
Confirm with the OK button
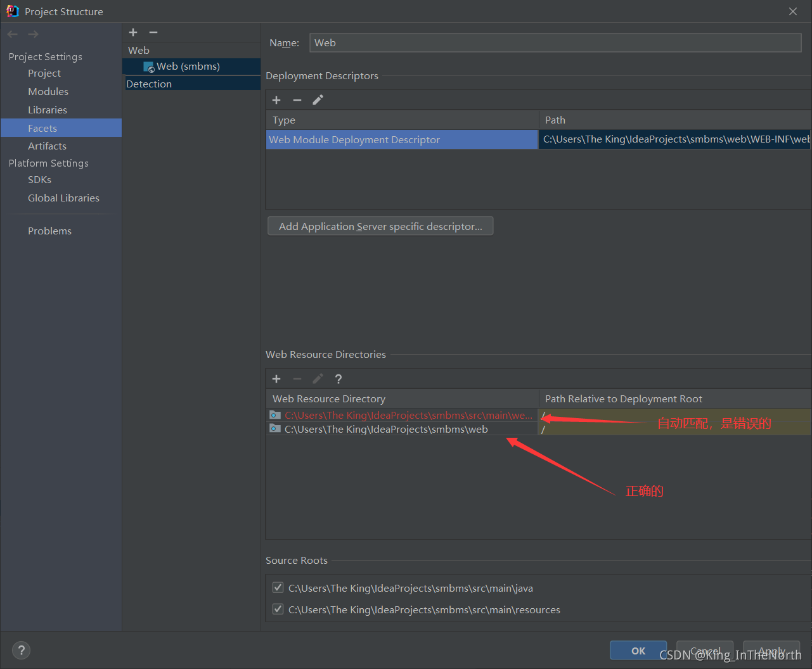click(638, 651)
